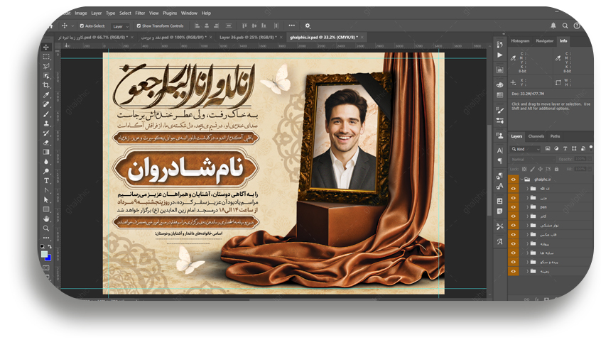Click the blue background color swatch
Viewport: 601px width, 364px height.
point(48,258)
